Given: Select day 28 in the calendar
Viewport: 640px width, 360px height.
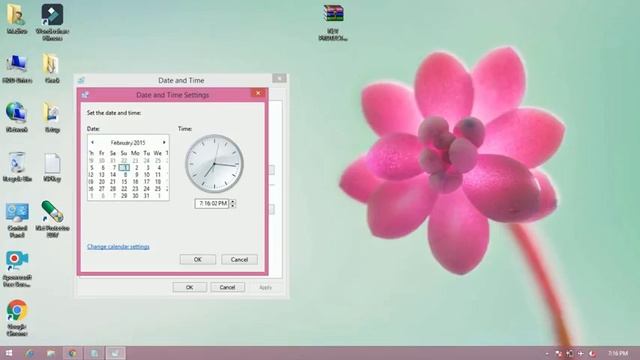Looking at the screenshot, I should (x=113, y=189).
